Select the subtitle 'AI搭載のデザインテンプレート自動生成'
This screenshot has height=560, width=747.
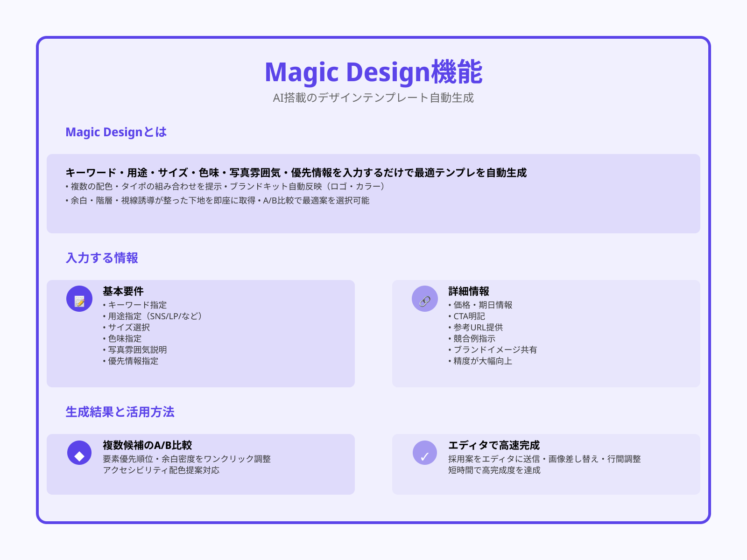pos(373,98)
